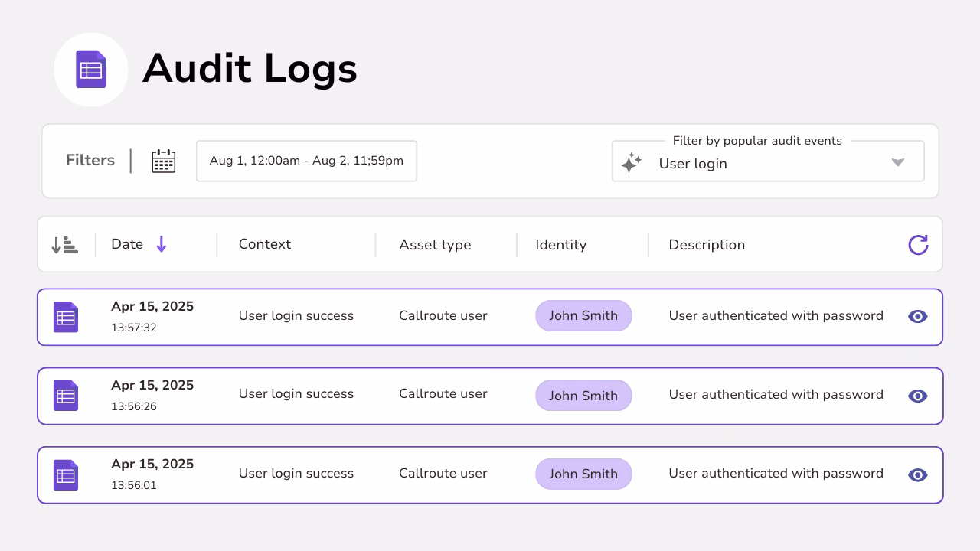Viewport: 980px width, 551px height.
Task: Click the sparkle icon in the audit events filter
Action: click(x=631, y=162)
